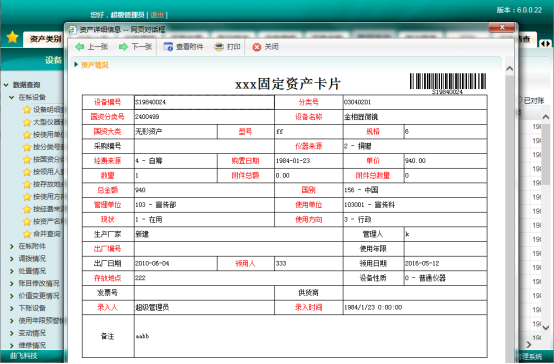Viewport: 554px width, 364px height.
Task: Click the green previous record arrow (上一张)
Action: (80, 46)
